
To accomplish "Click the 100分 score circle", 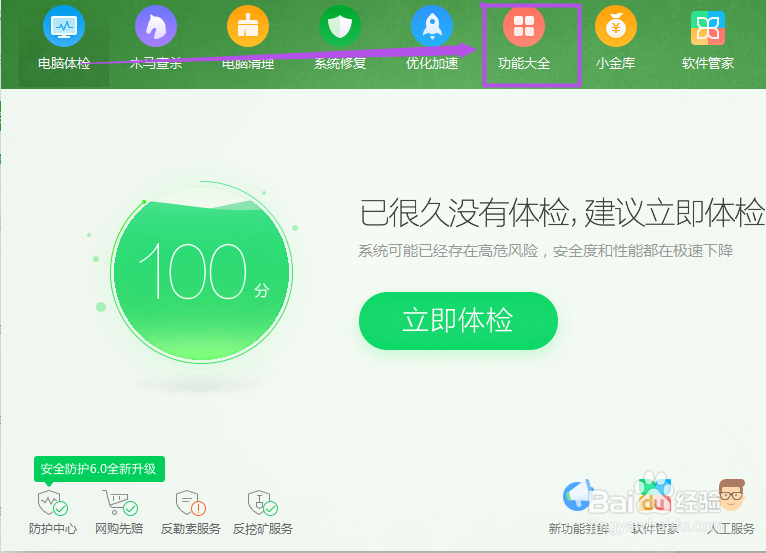I will point(201,272).
